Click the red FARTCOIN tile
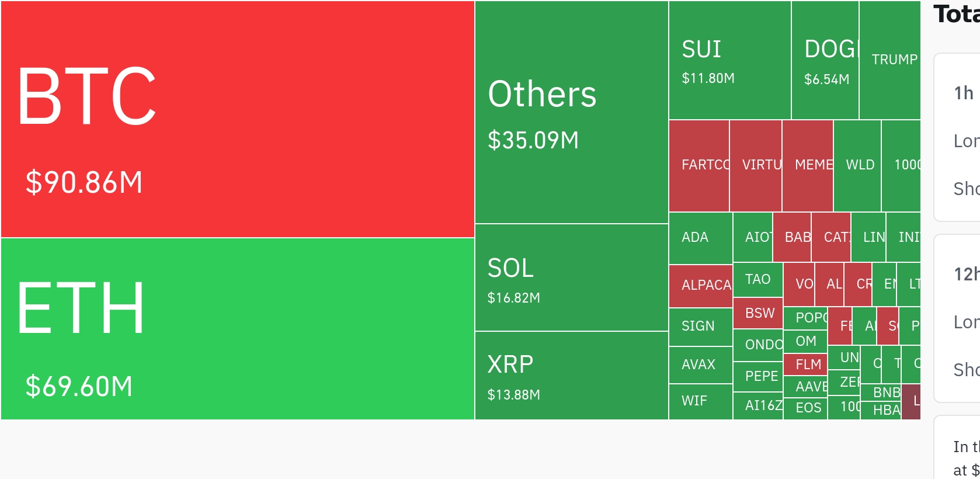The image size is (980, 479). [x=699, y=166]
